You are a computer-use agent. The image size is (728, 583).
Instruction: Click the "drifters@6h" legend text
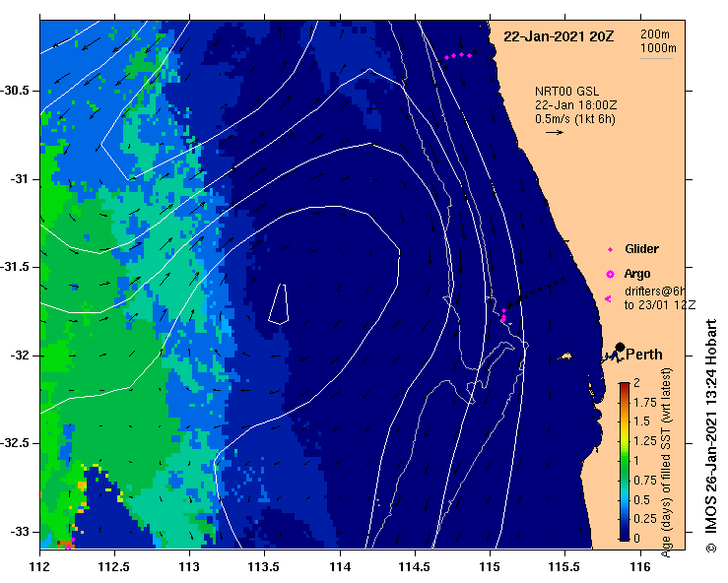point(654,291)
